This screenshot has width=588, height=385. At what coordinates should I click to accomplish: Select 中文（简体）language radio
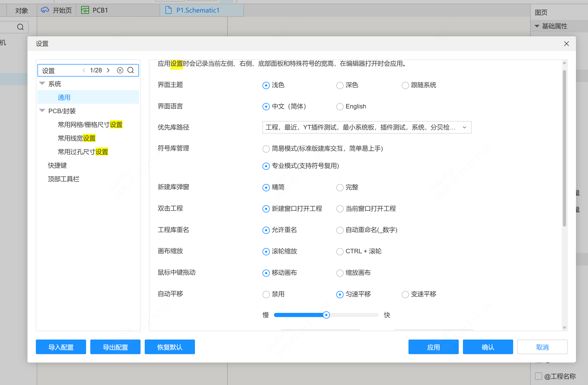266,107
